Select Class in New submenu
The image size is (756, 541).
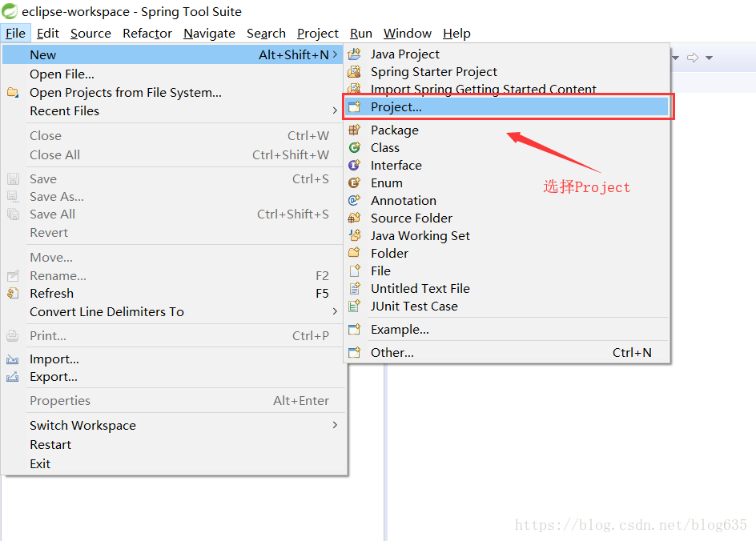tap(507, 148)
